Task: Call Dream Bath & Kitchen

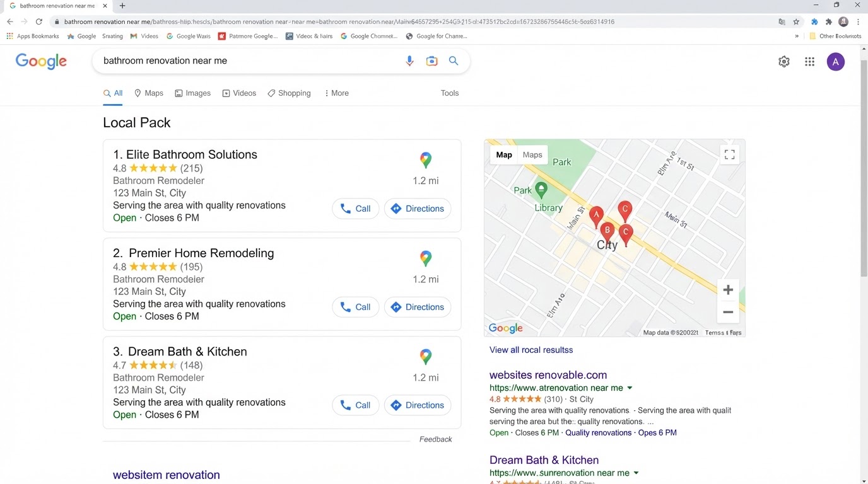Action: click(x=356, y=405)
